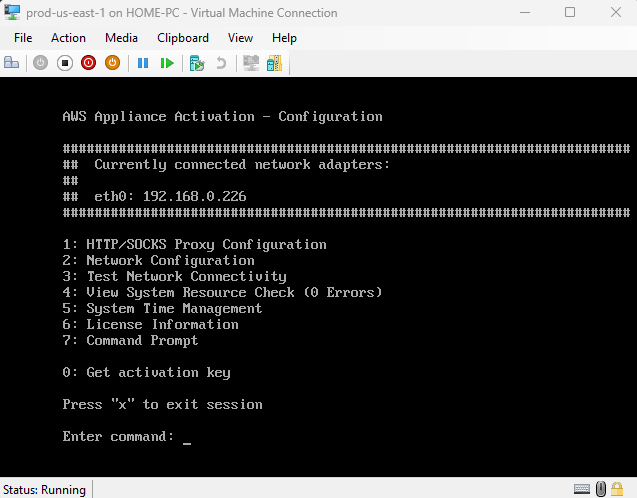Open the Clipboard menu
Screen dimensions: 637x498
pos(183,38)
